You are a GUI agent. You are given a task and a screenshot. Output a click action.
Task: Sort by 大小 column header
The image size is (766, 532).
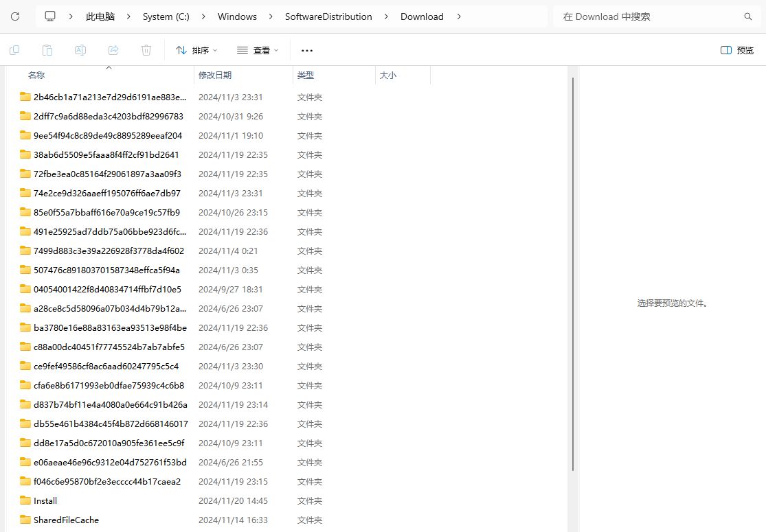pos(388,75)
